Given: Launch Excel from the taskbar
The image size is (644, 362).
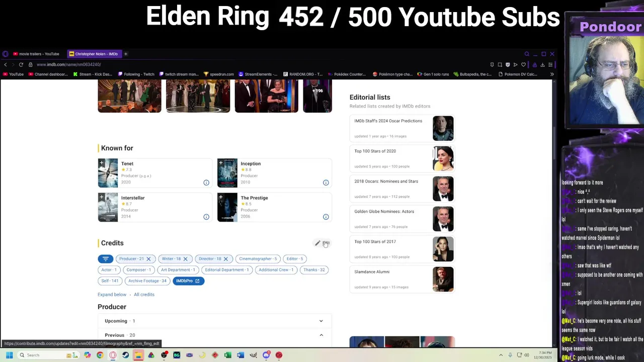Looking at the screenshot, I should [x=227, y=355].
